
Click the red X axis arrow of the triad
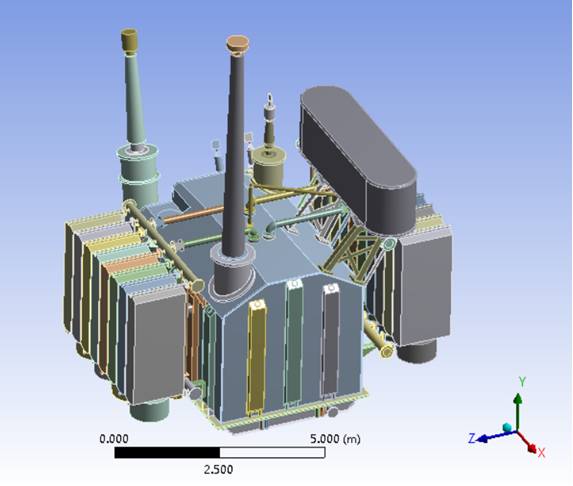click(528, 442)
